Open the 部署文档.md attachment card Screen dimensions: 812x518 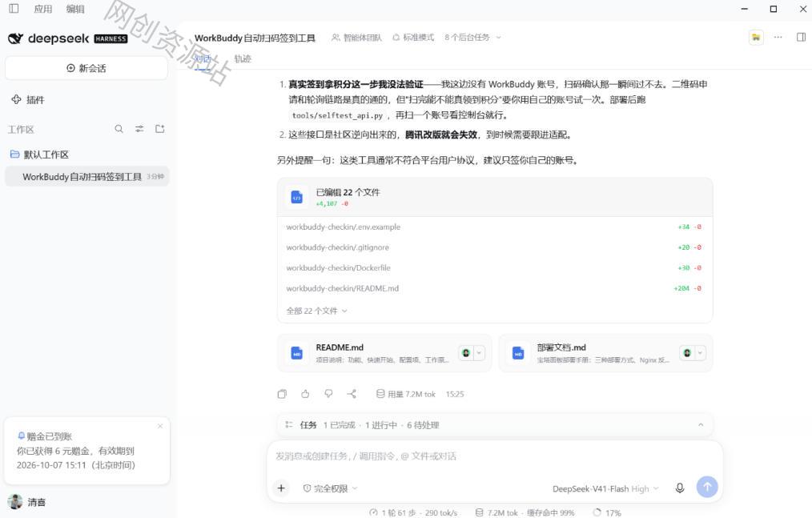click(605, 353)
